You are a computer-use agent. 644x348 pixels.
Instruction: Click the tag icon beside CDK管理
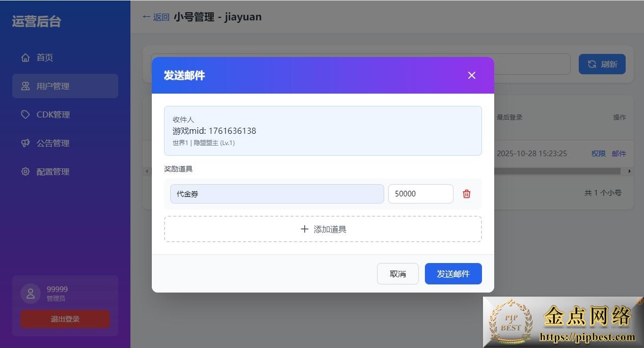pos(26,114)
